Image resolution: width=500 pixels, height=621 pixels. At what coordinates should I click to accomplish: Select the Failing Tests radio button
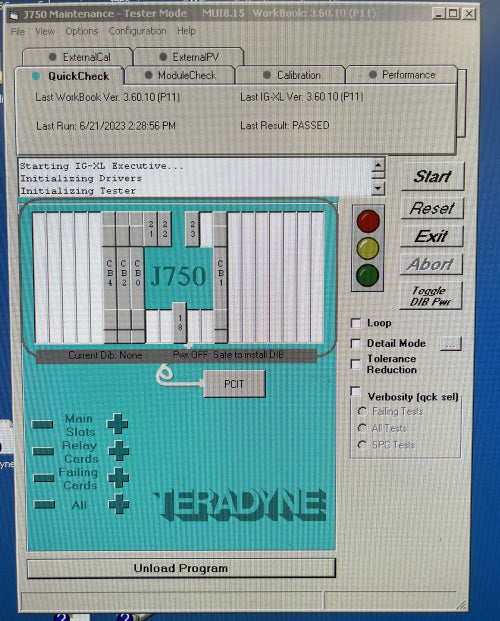362,411
